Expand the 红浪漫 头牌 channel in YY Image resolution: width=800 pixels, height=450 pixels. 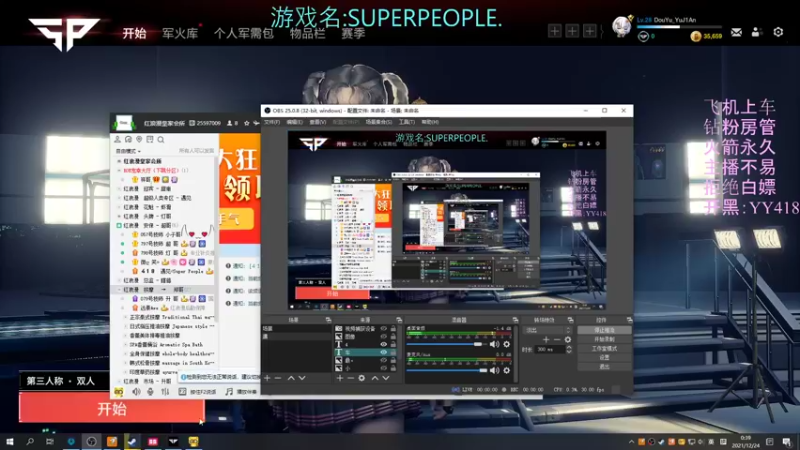click(x=119, y=216)
